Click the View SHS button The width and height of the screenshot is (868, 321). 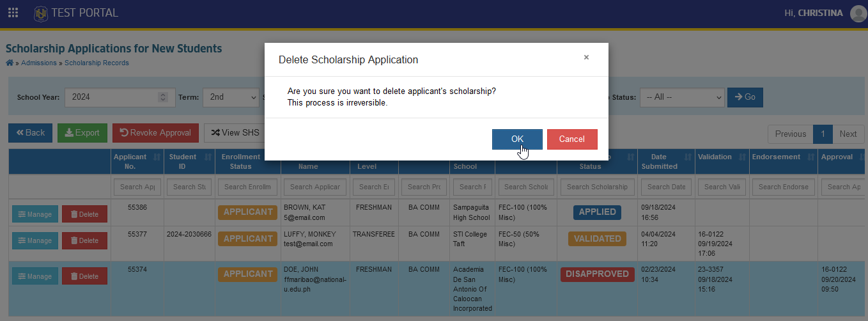[x=234, y=133]
